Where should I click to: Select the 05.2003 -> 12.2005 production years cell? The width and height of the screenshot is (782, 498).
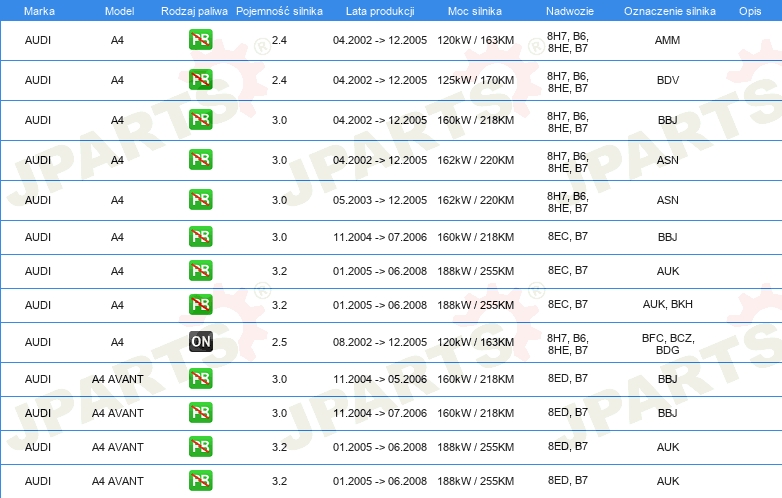pos(380,200)
